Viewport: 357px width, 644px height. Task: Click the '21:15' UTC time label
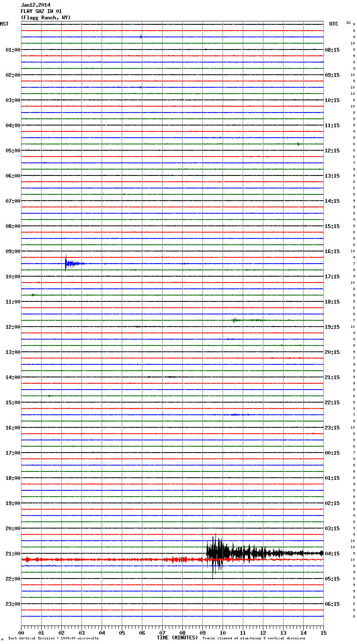[332, 377]
